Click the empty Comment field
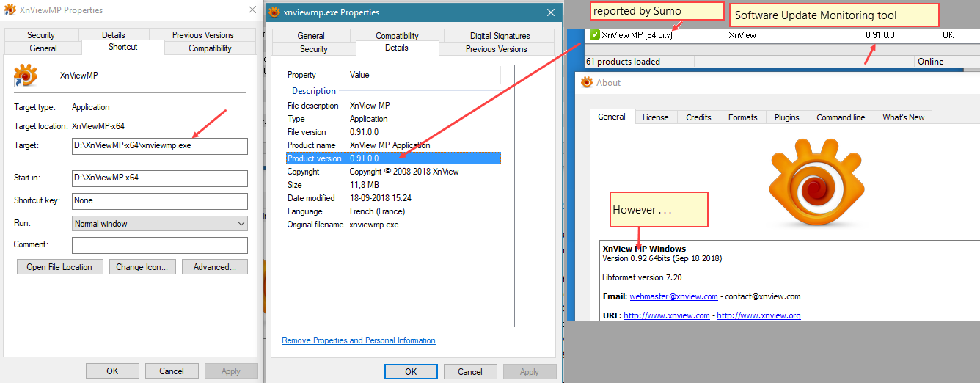The width and height of the screenshot is (980, 383). tap(160, 245)
